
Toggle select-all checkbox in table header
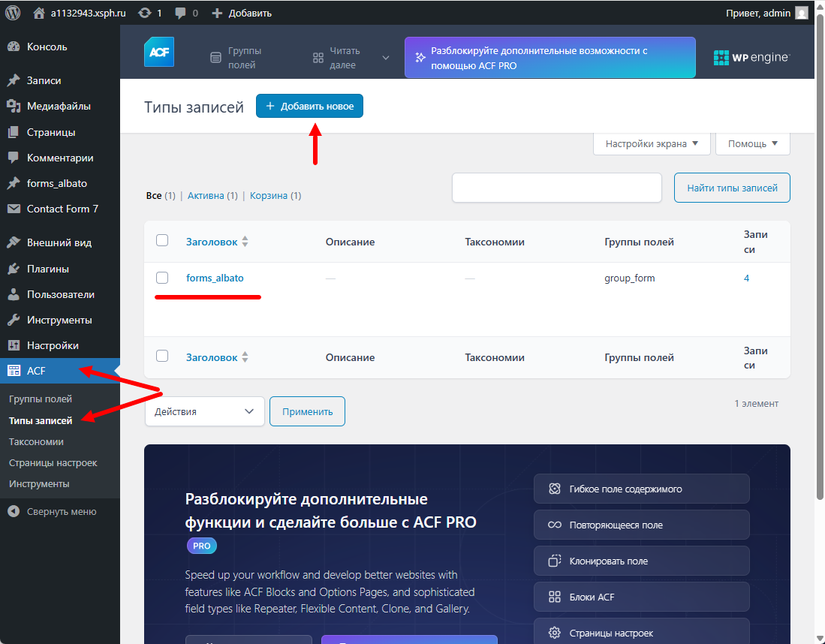(162, 240)
